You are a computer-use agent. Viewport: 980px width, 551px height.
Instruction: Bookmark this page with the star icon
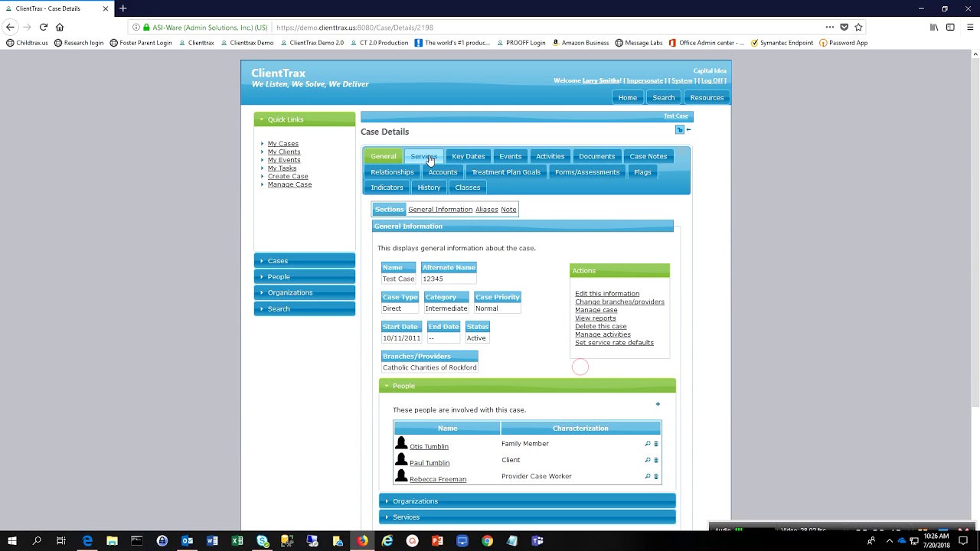(x=858, y=27)
